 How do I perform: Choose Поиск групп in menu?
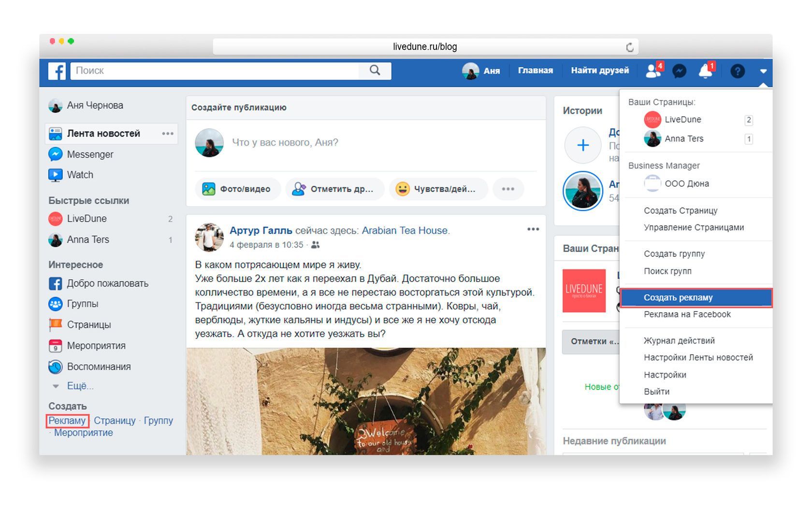667,271
